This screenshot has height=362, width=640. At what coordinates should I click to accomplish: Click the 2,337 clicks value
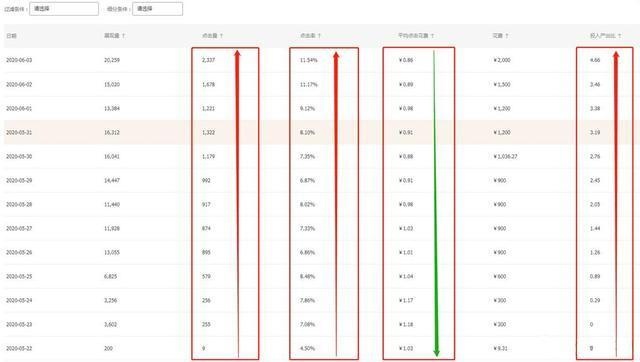click(208, 60)
